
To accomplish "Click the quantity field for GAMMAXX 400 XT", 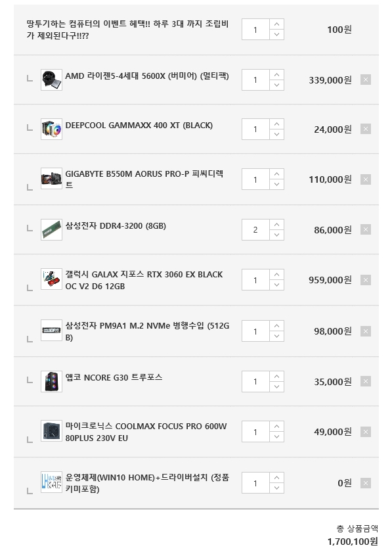I will 255,129.
